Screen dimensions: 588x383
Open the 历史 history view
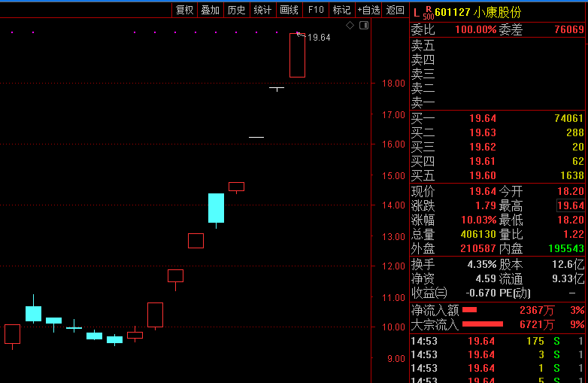pos(237,10)
